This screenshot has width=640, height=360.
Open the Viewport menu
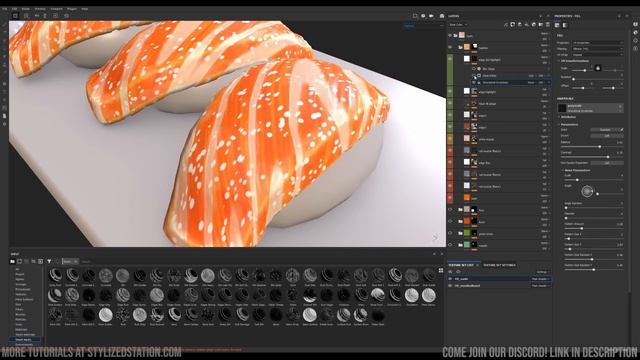pyautogui.click(x=56, y=9)
